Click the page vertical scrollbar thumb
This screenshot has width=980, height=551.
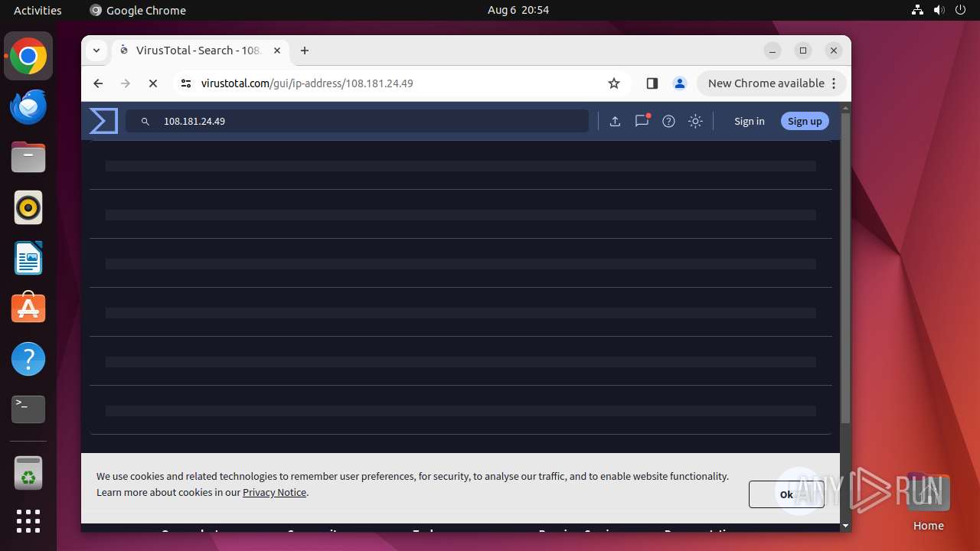(x=845, y=268)
